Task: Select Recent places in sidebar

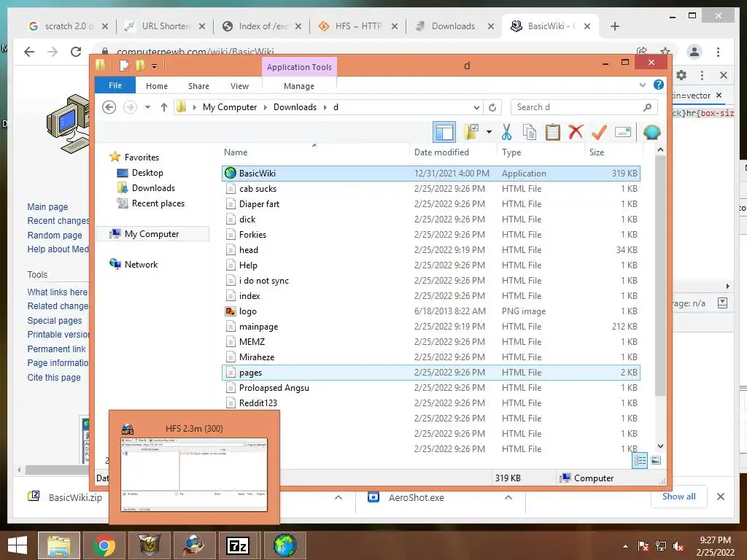Action: [158, 203]
